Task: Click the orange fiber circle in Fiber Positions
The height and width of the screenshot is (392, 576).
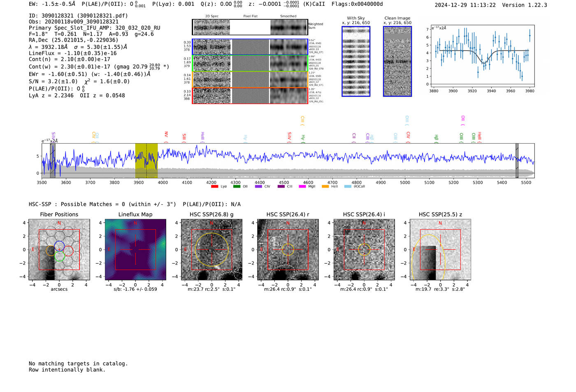Action: [x=50, y=251]
